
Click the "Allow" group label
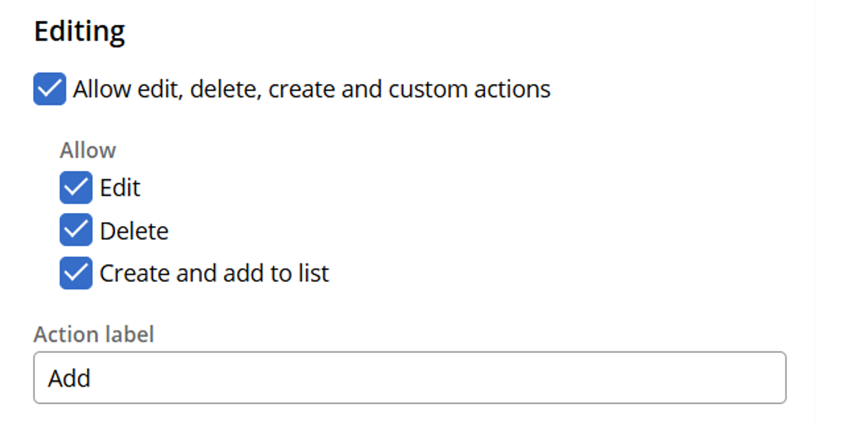tap(87, 150)
